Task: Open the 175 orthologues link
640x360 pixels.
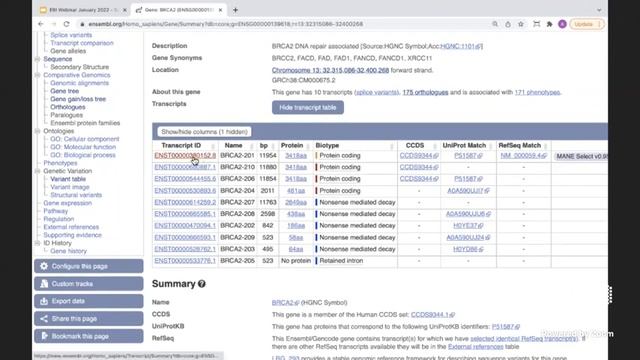Action: click(425, 92)
